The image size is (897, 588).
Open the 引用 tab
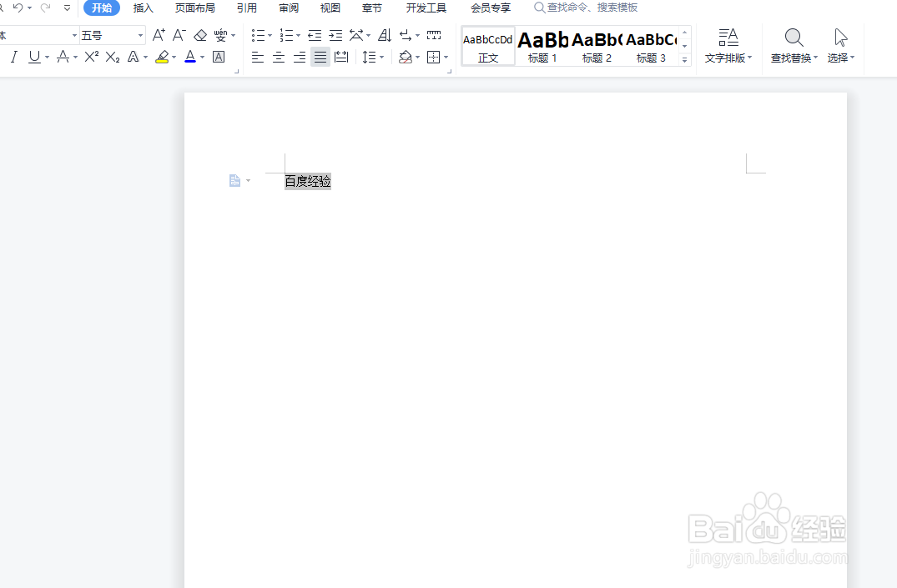click(246, 8)
